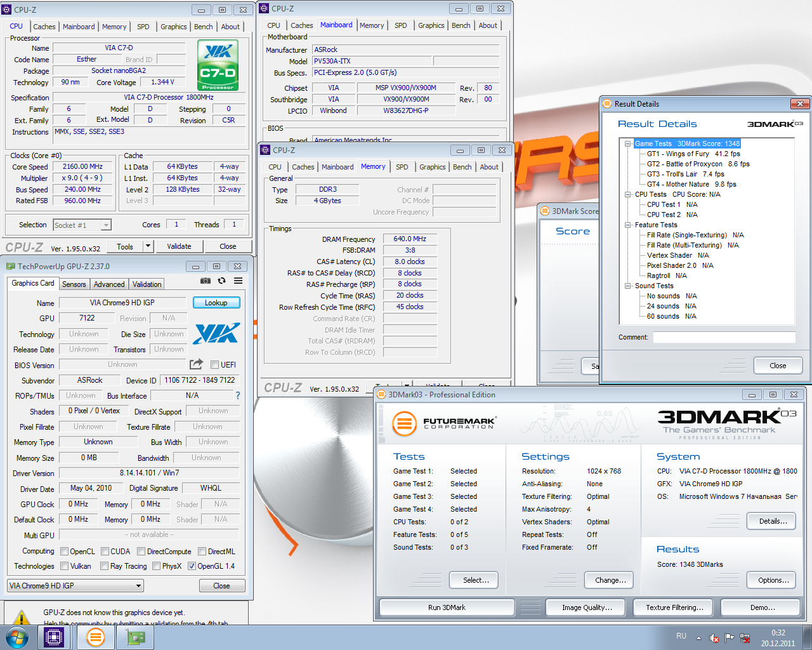Viewport: 812px width, 650px height.
Task: Switch to the Advanced tab in GPU-Z
Action: tap(109, 284)
